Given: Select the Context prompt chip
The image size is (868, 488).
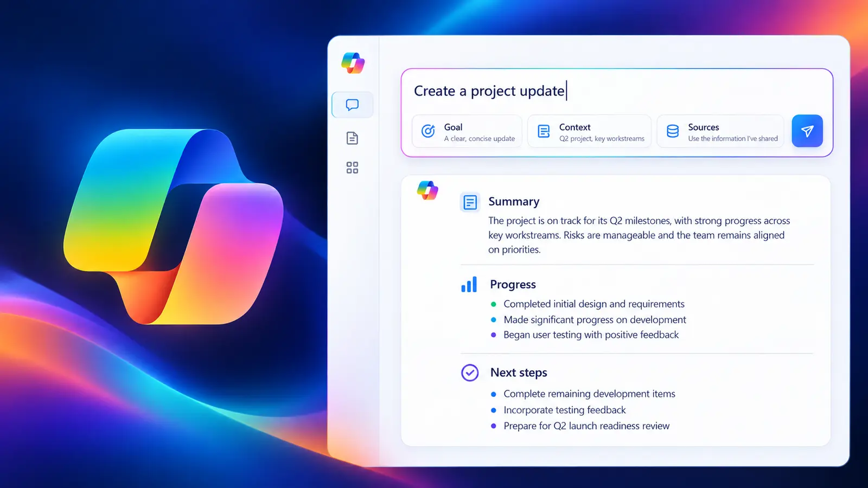Looking at the screenshot, I should (590, 131).
